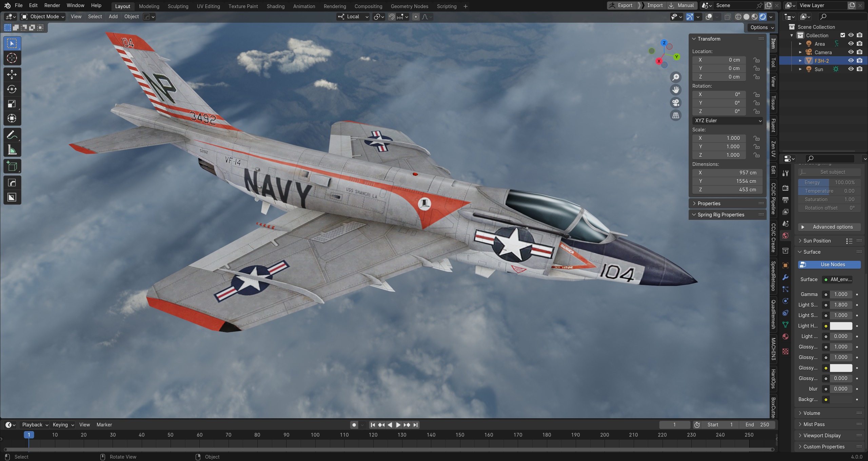Click the Blender logo menu icon

[7, 6]
